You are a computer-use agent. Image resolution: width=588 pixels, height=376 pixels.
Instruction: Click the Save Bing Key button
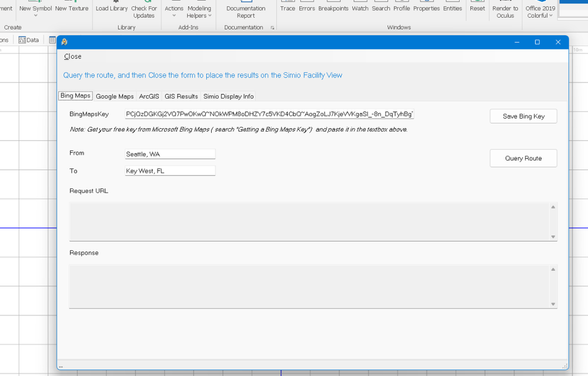tap(523, 116)
